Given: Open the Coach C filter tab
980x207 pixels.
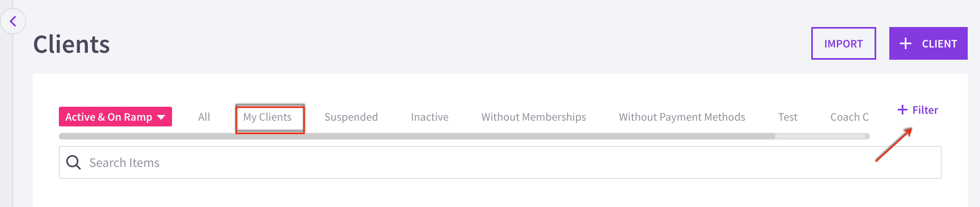Looking at the screenshot, I should click(x=849, y=117).
